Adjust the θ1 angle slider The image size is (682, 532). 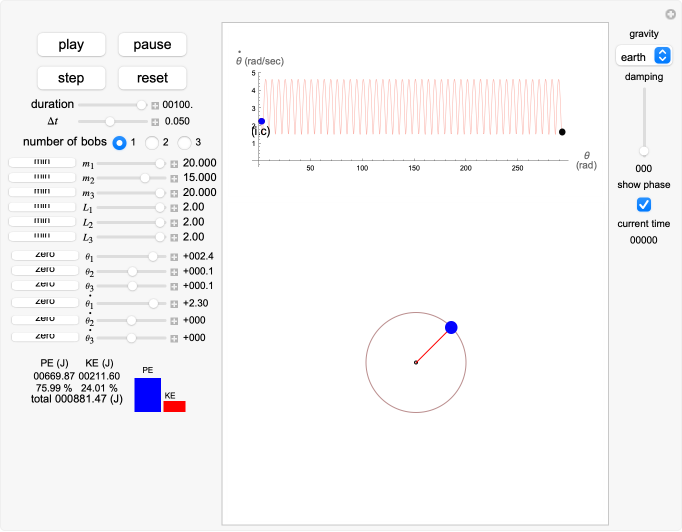pyautogui.click(x=131, y=257)
